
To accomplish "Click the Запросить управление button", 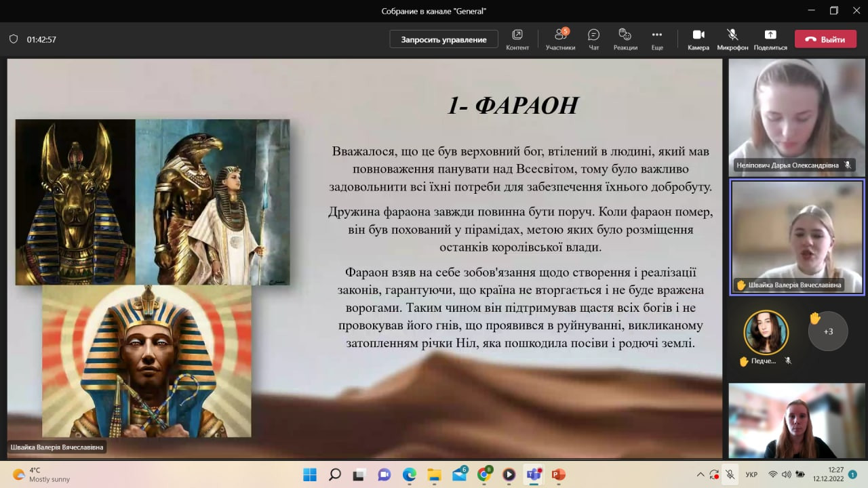I will point(443,39).
